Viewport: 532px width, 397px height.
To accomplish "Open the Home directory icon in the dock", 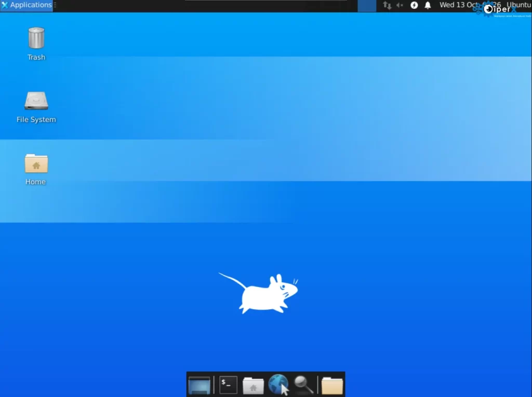I will pyautogui.click(x=253, y=385).
